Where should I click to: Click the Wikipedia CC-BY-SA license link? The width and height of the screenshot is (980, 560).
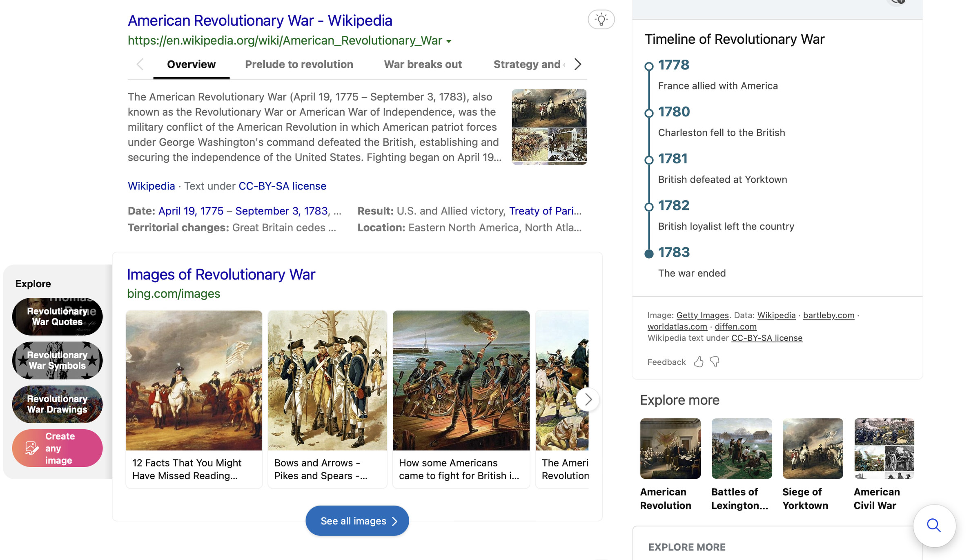[x=282, y=185]
